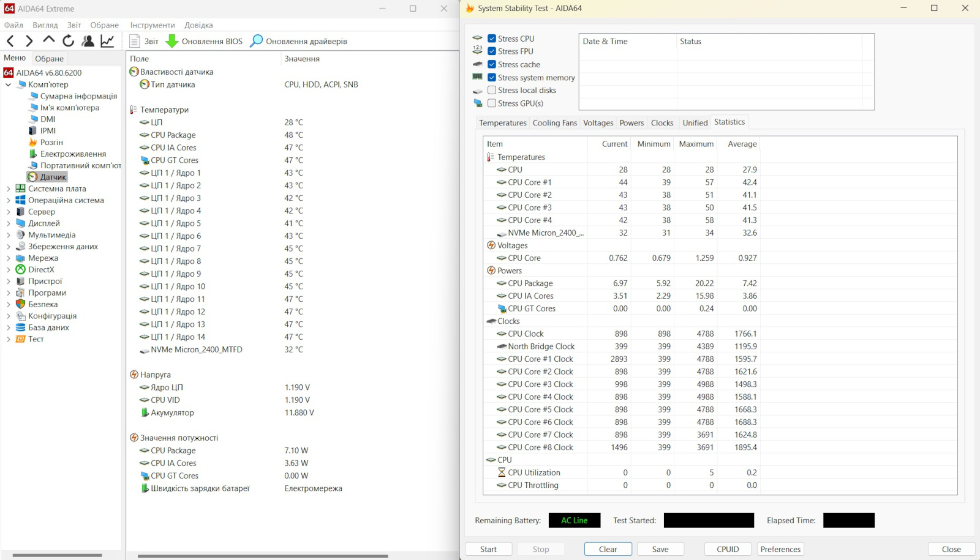Open the Довідка menu
The image size is (980, 560).
tap(199, 25)
